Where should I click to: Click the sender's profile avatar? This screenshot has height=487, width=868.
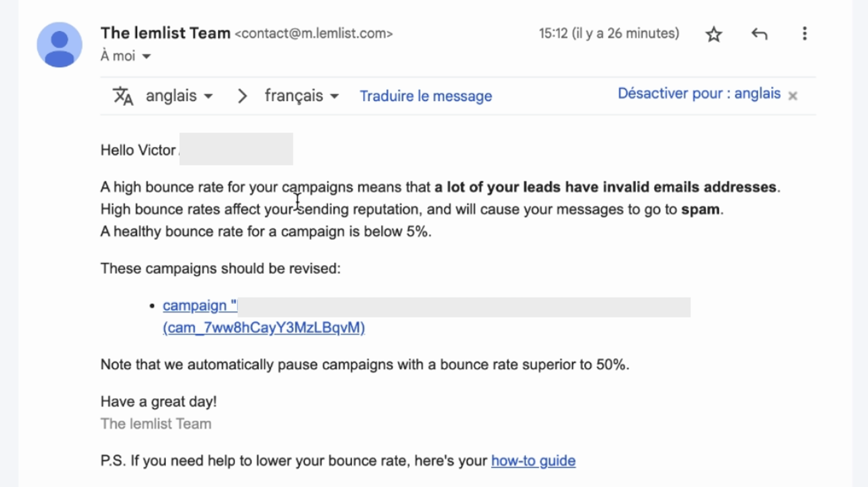tap(59, 45)
